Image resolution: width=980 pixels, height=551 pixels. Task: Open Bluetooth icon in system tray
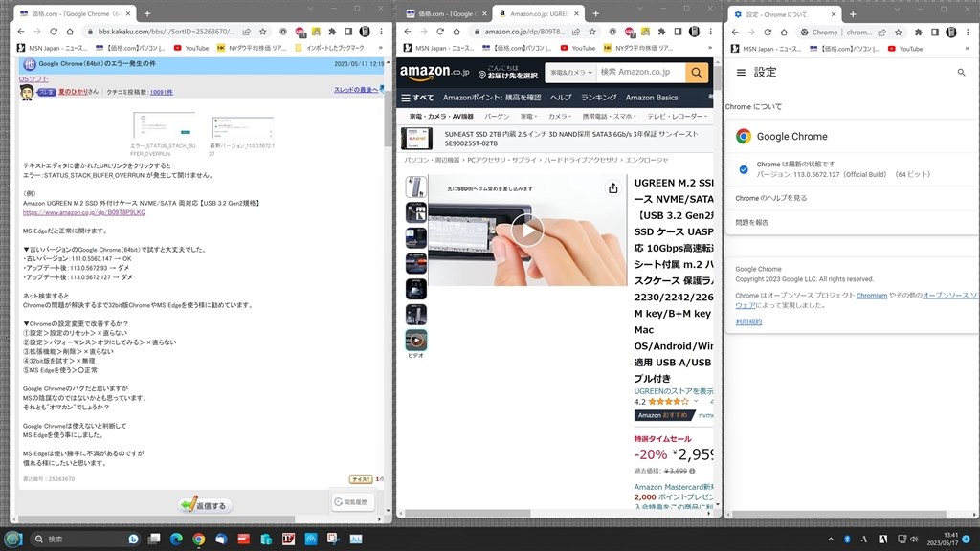click(x=848, y=539)
